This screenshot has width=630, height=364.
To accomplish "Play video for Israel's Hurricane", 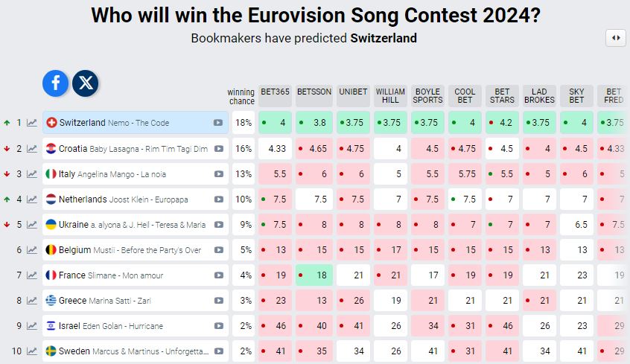I will (219, 326).
